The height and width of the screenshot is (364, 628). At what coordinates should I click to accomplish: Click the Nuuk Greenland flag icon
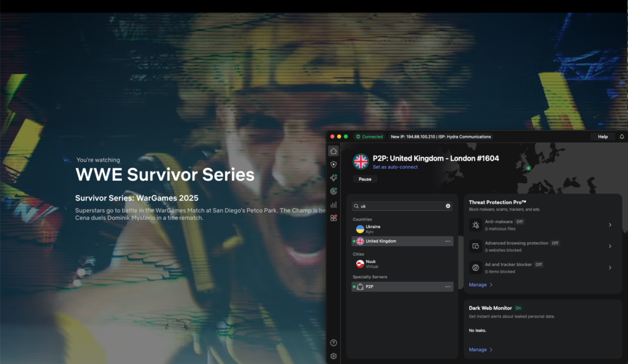point(360,264)
